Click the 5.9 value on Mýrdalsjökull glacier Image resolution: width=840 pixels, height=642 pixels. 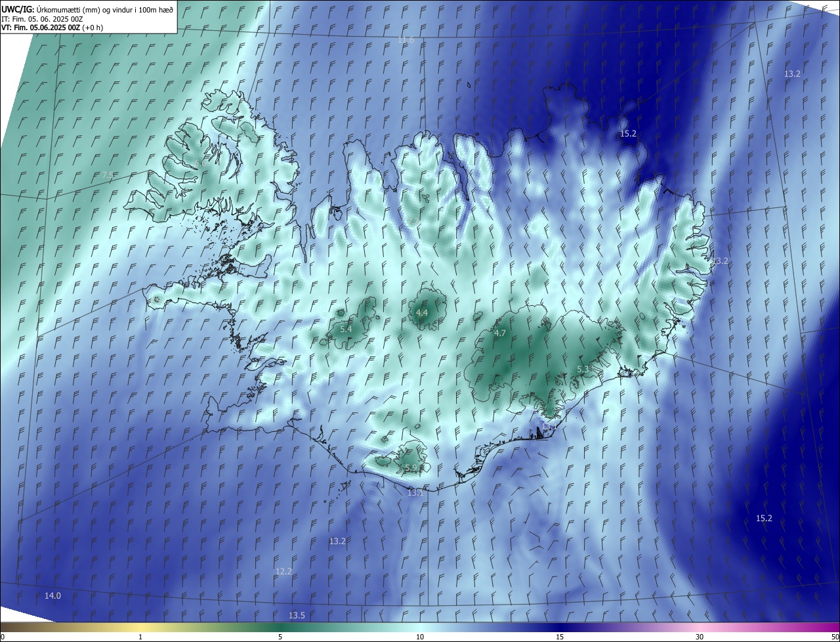tap(411, 468)
